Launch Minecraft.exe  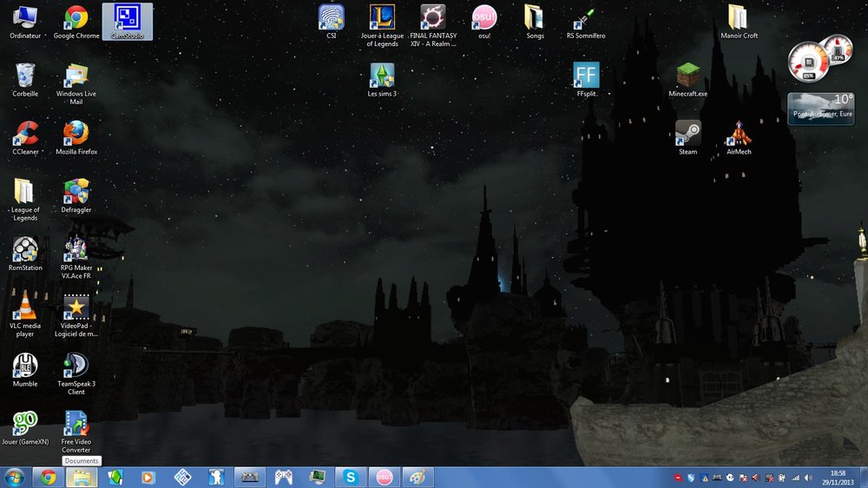pos(688,80)
